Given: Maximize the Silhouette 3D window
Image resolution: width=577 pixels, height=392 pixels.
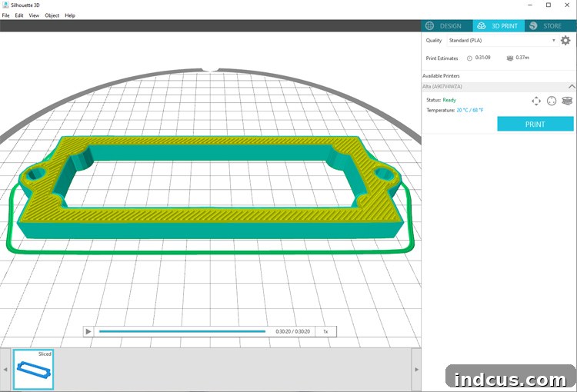Looking at the screenshot, I should [x=549, y=5].
